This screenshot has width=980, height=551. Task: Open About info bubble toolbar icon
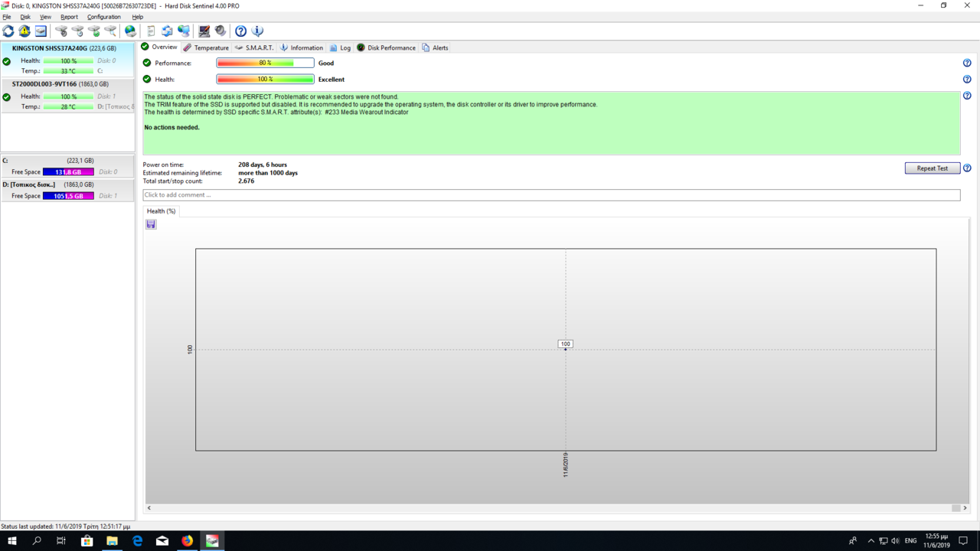257,31
